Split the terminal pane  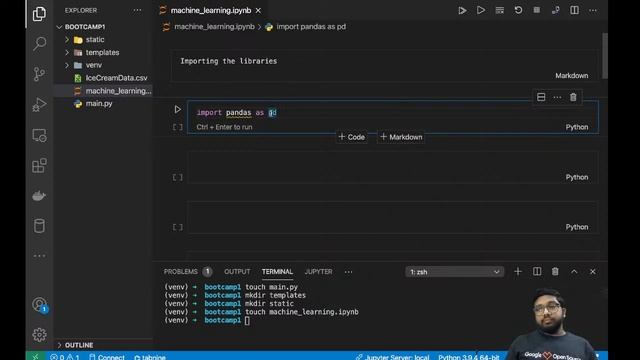537,271
